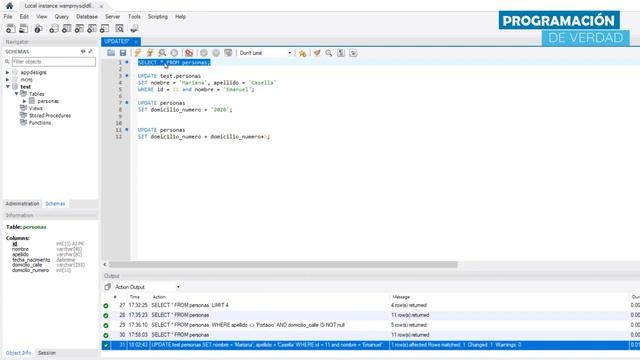Select the personas table in the tree

coord(48,101)
